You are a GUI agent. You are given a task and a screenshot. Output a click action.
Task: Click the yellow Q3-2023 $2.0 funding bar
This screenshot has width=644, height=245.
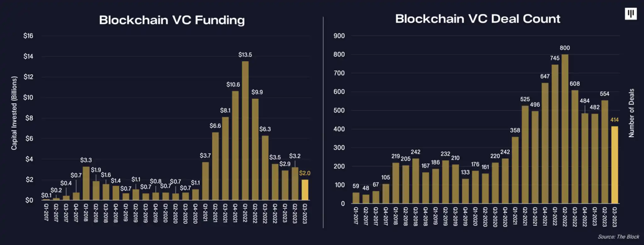[x=305, y=190]
